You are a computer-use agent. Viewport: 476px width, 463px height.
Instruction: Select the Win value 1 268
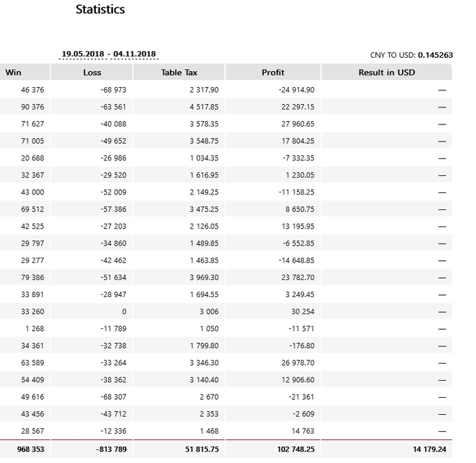coord(35,328)
